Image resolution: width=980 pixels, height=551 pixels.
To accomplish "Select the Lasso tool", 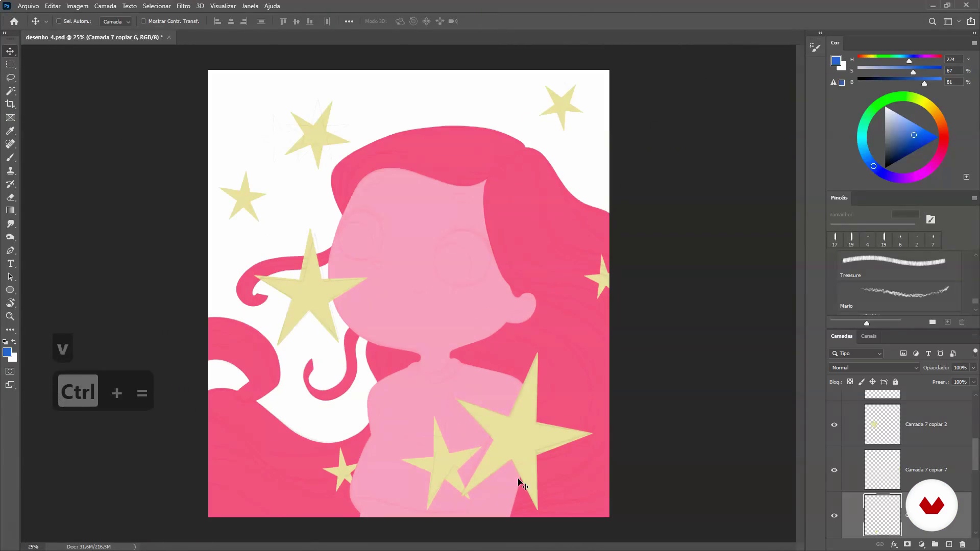I will [x=10, y=78].
